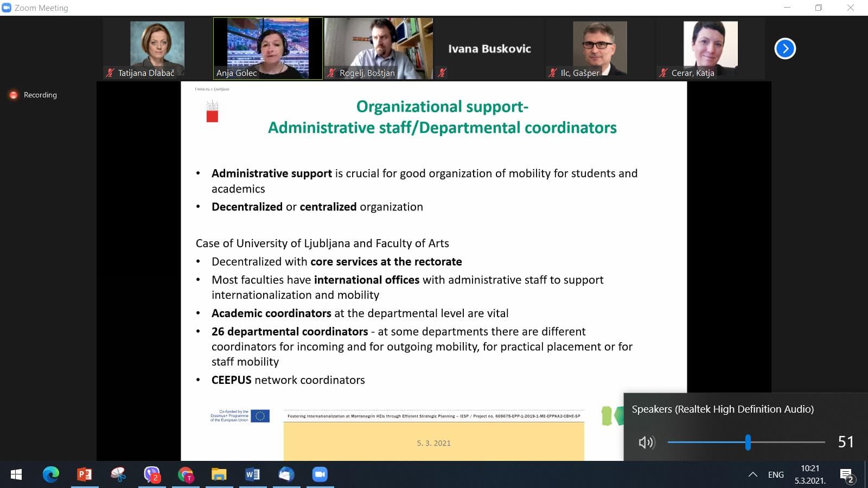Open Microsoft Edge from the taskbar
The height and width of the screenshot is (488, 868).
(x=51, y=475)
